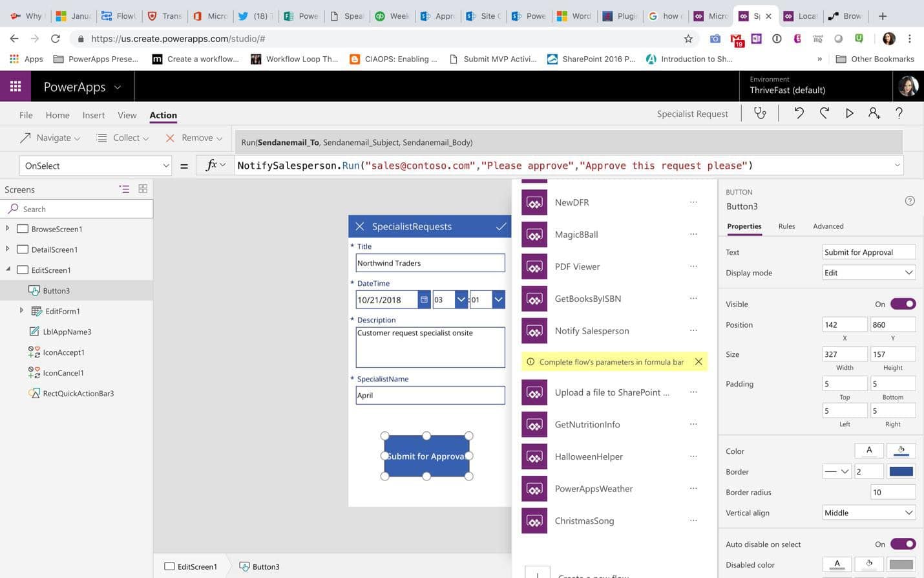Open more options for NewDFR flow
Screen dimensions: 924x578
(x=693, y=202)
